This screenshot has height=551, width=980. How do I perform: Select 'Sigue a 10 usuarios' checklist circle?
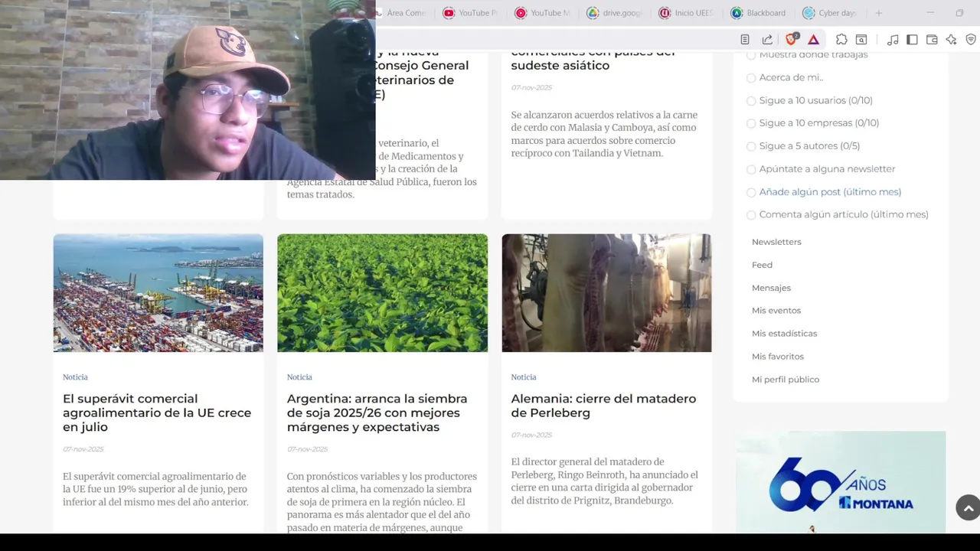click(x=751, y=101)
